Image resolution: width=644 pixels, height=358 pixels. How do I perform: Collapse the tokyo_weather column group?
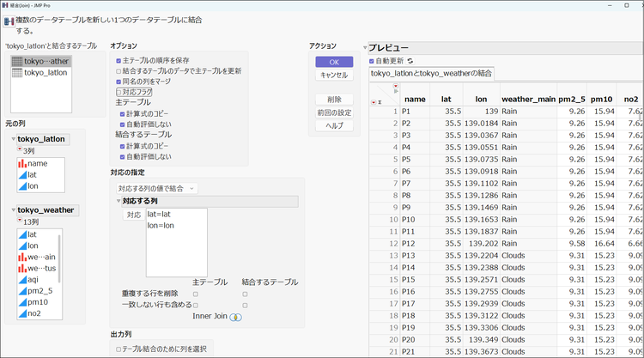[x=13, y=210]
